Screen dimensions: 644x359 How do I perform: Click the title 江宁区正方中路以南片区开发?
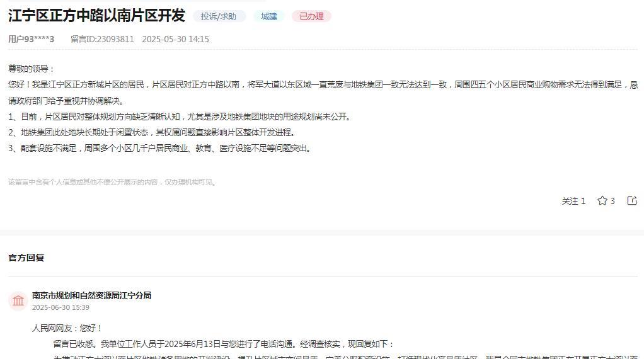96,16
